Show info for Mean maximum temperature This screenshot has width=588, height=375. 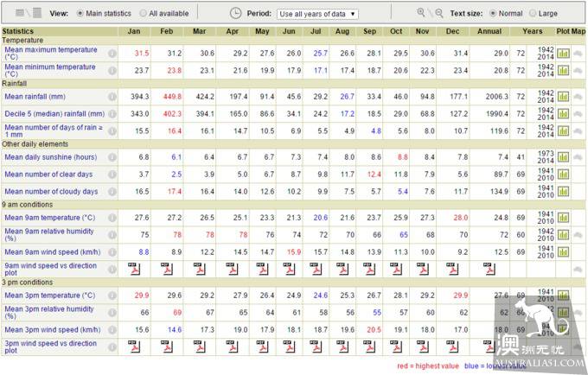click(112, 54)
